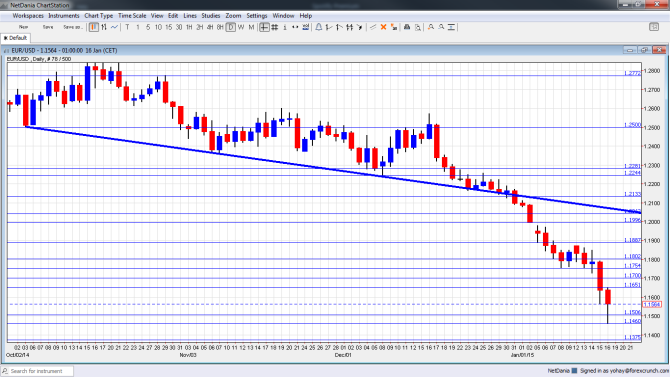Select line chart type icon

(115, 27)
